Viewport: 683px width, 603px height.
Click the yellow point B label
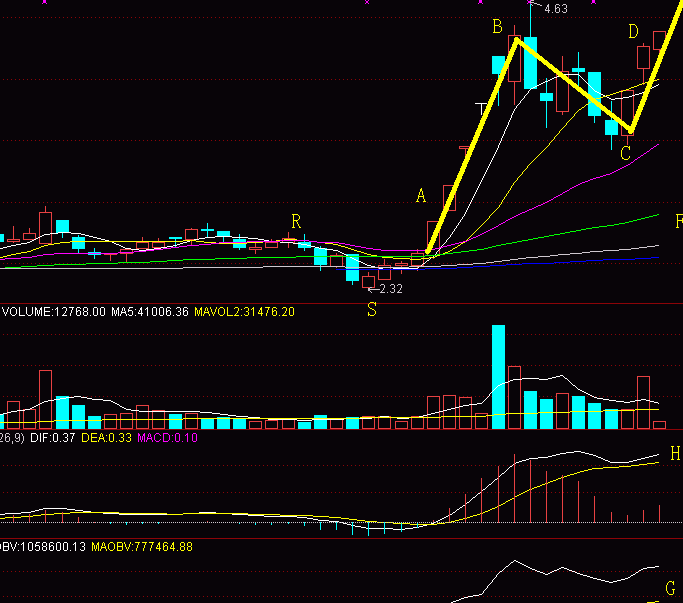497,28
